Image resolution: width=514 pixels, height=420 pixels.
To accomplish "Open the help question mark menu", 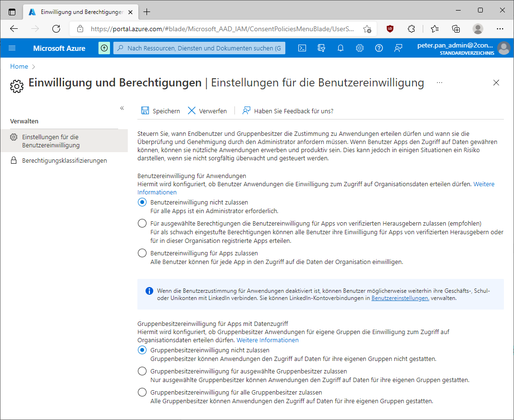I will pos(379,48).
